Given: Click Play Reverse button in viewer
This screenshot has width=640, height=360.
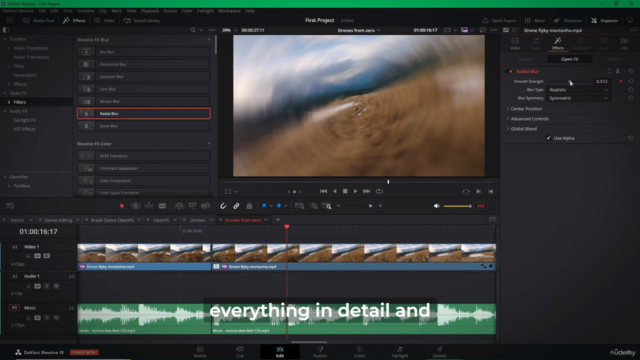Looking at the screenshot, I should tap(335, 191).
